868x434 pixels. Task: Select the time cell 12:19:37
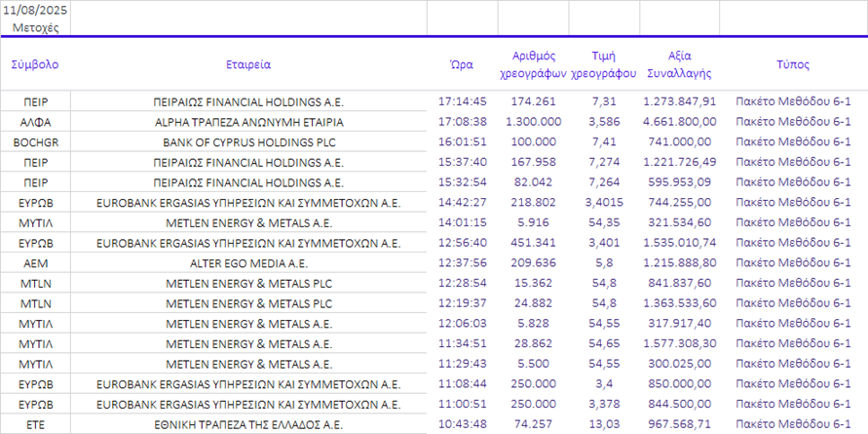click(x=462, y=303)
